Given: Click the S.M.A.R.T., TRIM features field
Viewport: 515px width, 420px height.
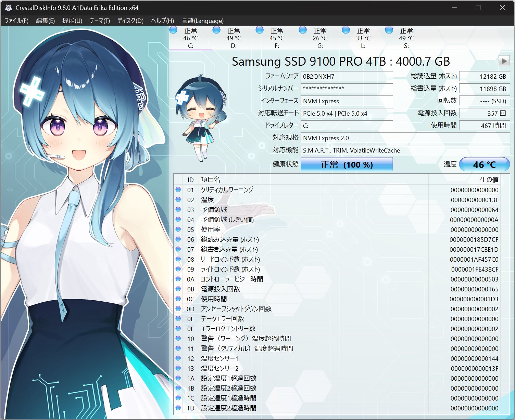Looking at the screenshot, I should [x=405, y=150].
